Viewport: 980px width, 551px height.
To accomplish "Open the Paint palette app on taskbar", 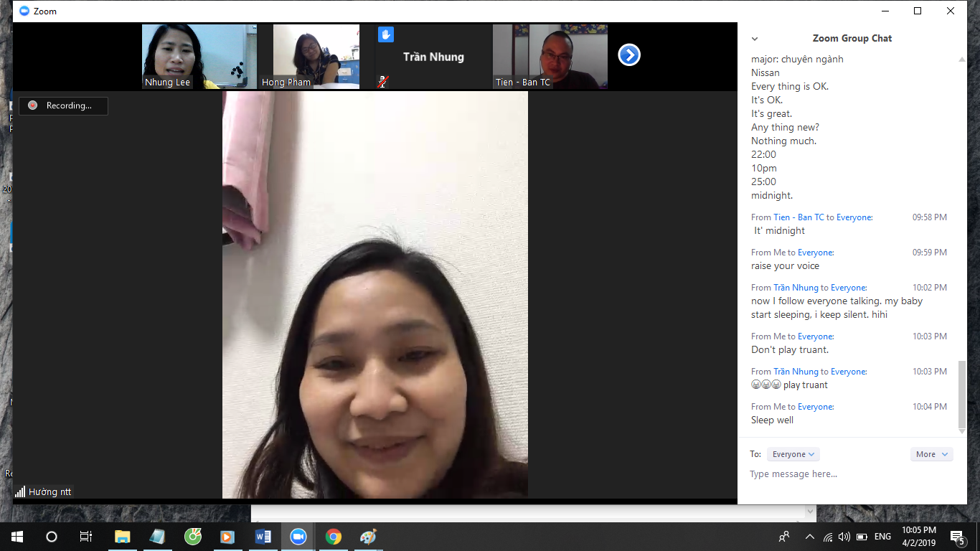I will (368, 537).
